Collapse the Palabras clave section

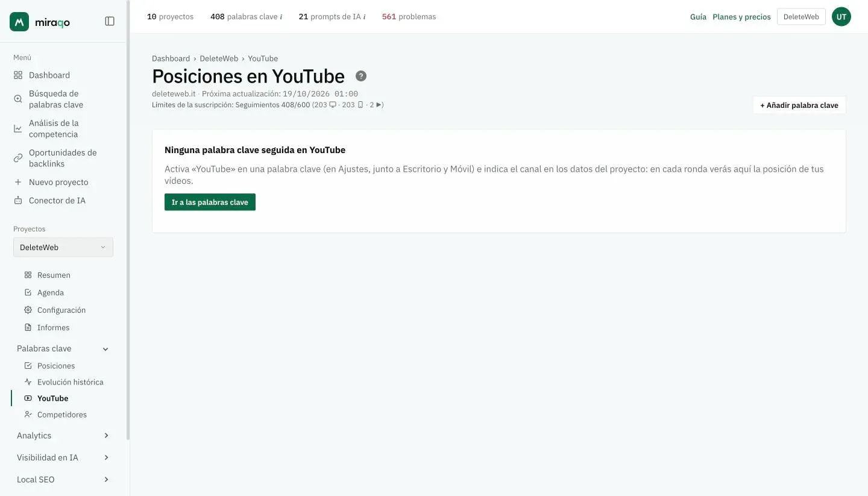pyautogui.click(x=106, y=349)
